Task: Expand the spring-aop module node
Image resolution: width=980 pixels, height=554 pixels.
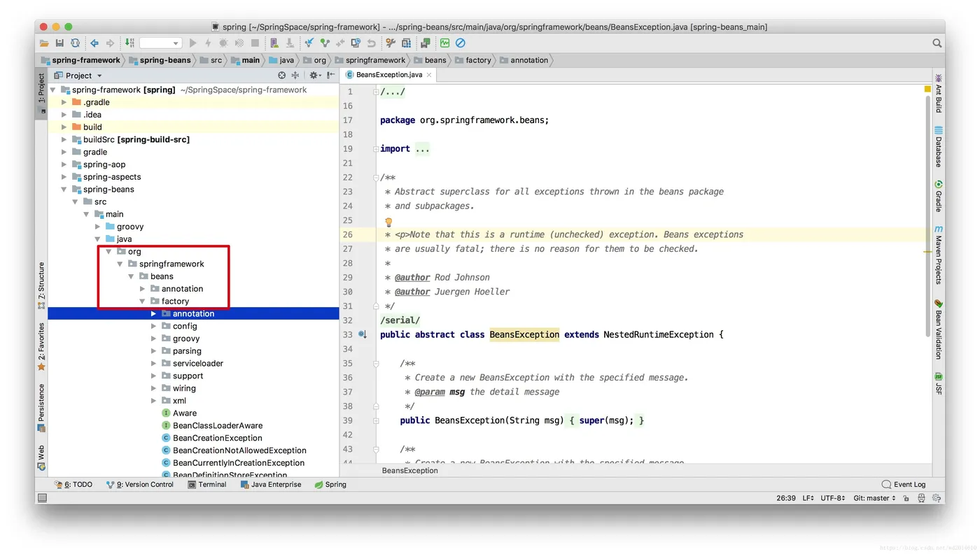Action: (64, 164)
